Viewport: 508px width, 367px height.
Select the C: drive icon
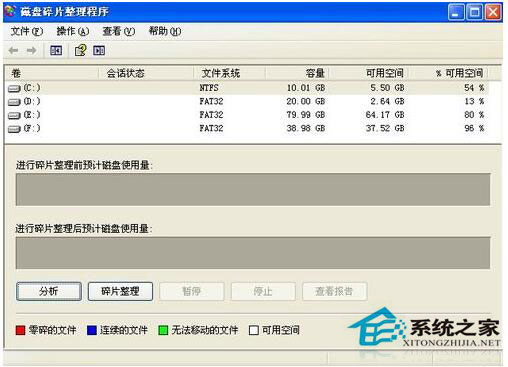click(14, 88)
